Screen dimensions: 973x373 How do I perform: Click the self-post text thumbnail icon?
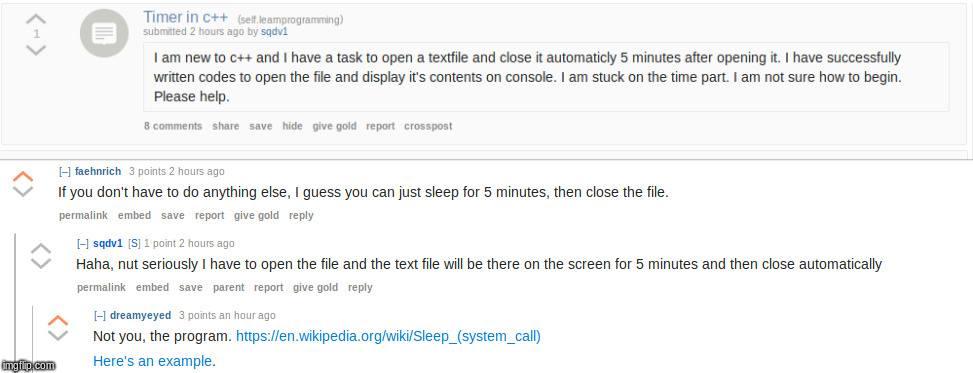[104, 34]
